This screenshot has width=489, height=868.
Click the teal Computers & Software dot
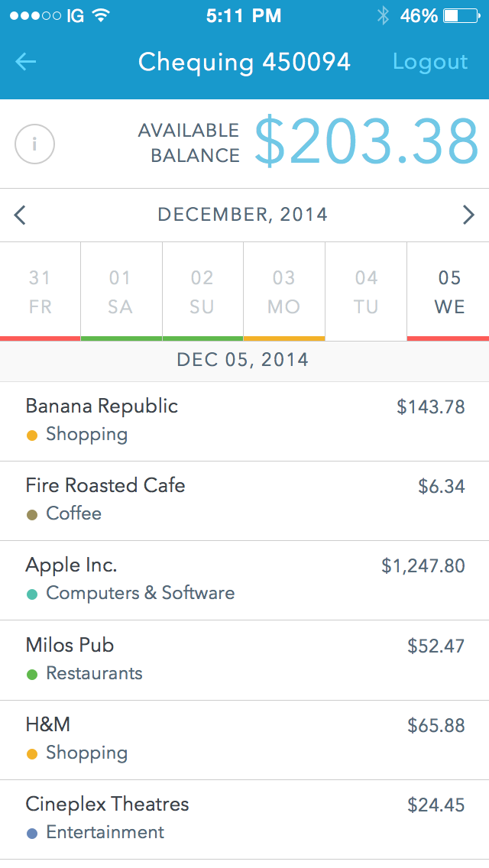pos(32,594)
